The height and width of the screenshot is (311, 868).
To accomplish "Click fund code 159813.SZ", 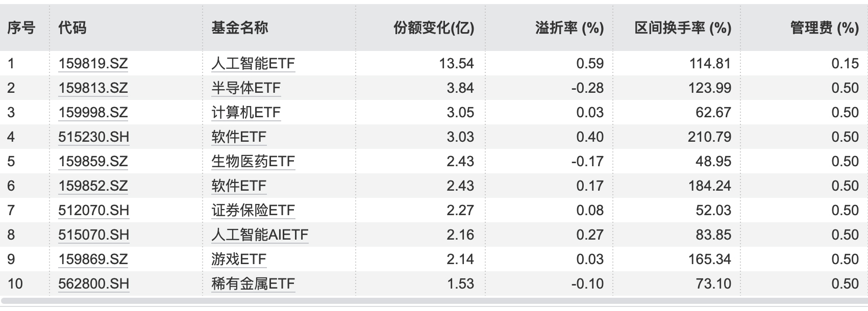I will click(93, 88).
